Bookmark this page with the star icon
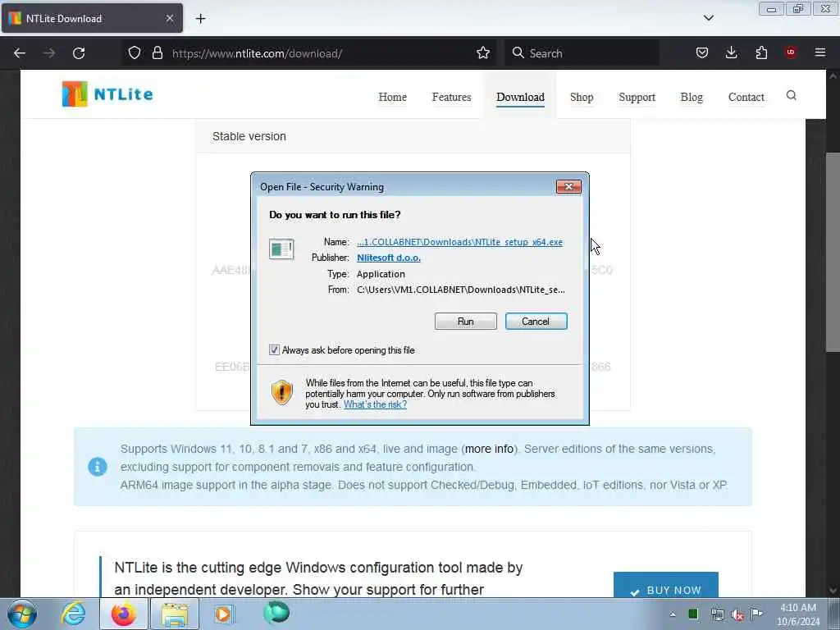The image size is (840, 630). [x=482, y=53]
